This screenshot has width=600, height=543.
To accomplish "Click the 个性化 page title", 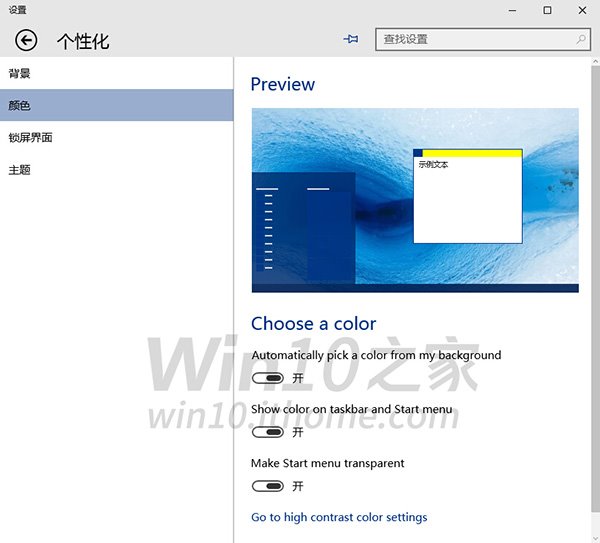I will tap(83, 41).
